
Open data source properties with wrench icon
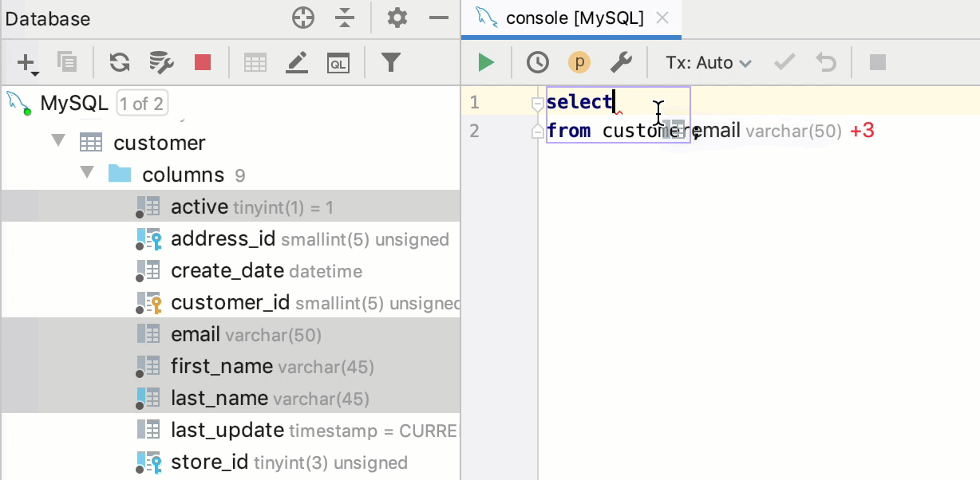(622, 62)
